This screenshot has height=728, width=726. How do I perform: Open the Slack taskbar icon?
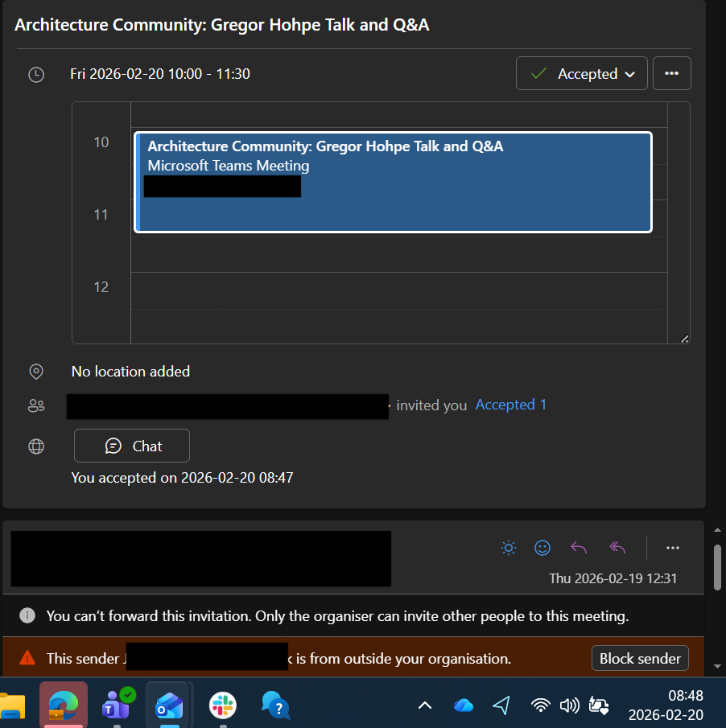click(223, 705)
